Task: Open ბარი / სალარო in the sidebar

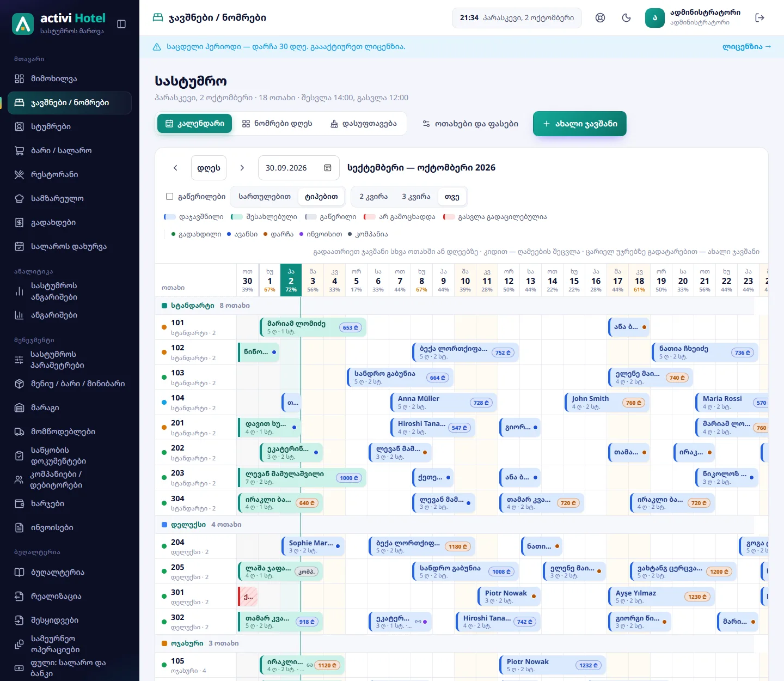Action: pyautogui.click(x=70, y=150)
